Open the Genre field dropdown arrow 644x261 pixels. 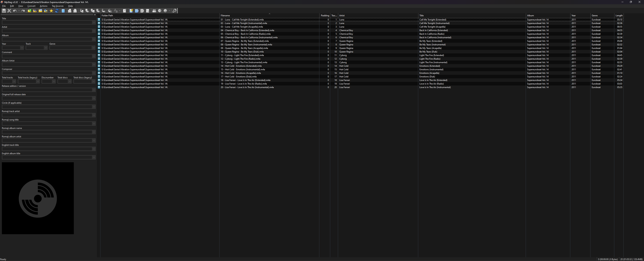(x=94, y=48)
